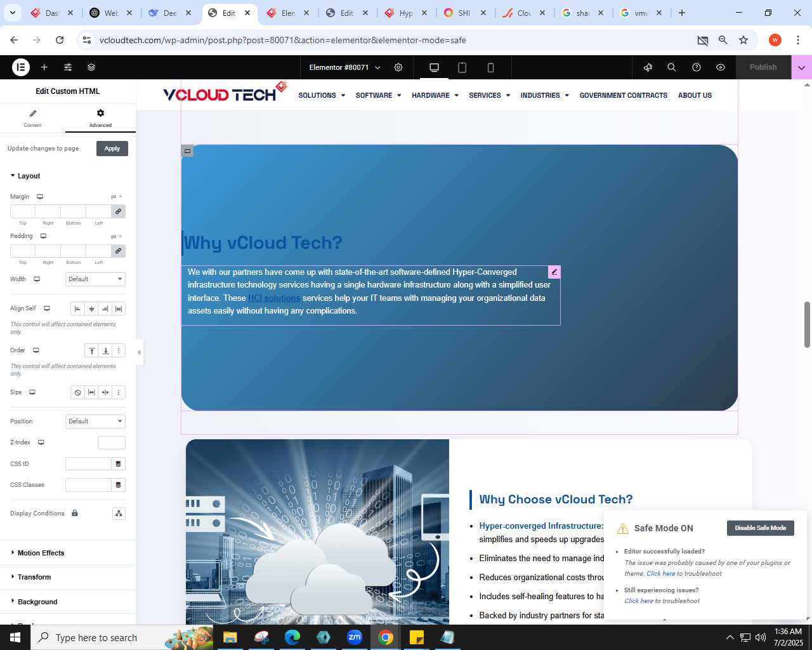Set Size to None

(78, 392)
